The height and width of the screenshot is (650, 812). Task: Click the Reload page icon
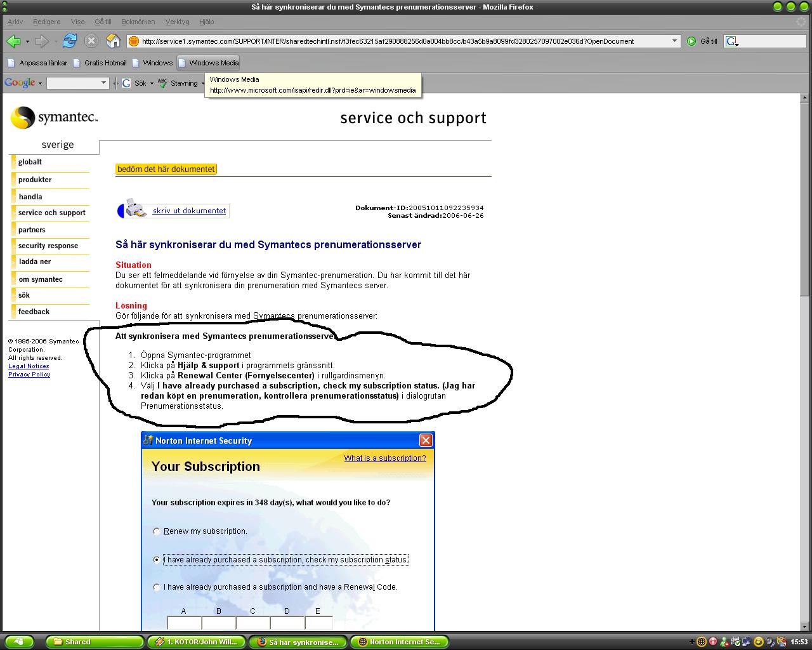click(x=70, y=41)
